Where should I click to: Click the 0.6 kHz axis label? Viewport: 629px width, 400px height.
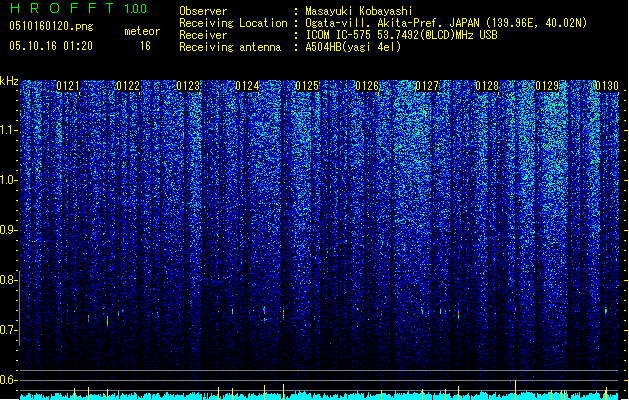(x=8, y=380)
